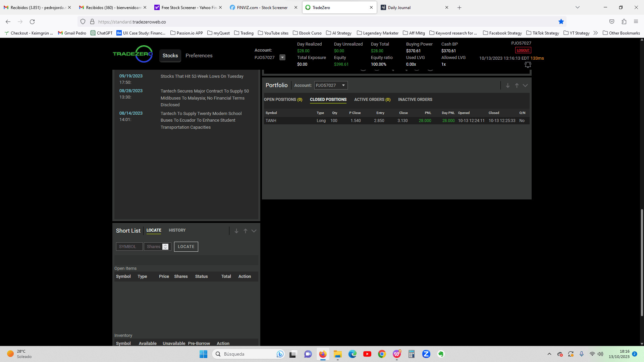
Task: Collapse the Portfolio panel chevron
Action: click(x=525, y=85)
